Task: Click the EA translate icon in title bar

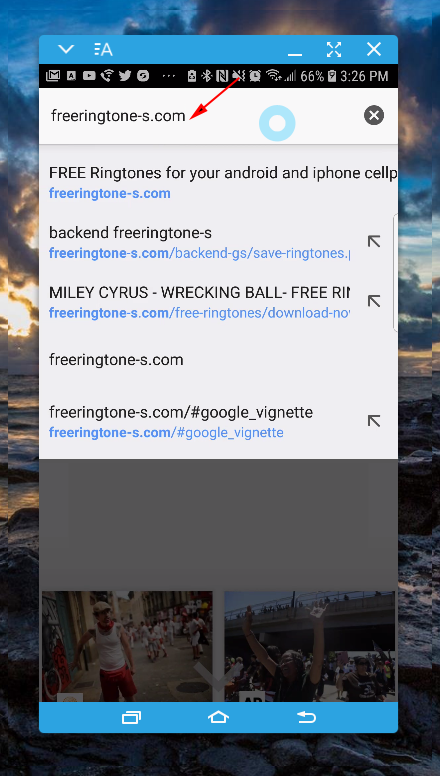Action: pyautogui.click(x=103, y=49)
